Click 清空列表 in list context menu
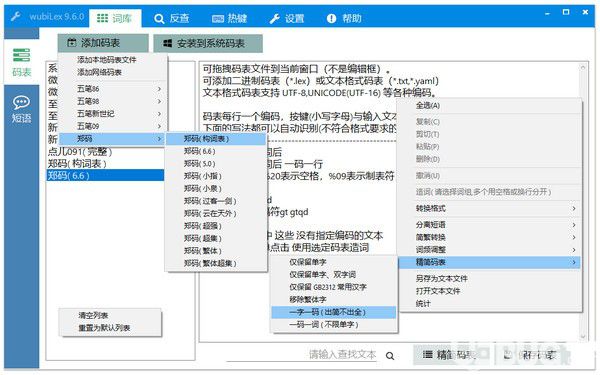The height and width of the screenshot is (375, 600). (x=110, y=316)
